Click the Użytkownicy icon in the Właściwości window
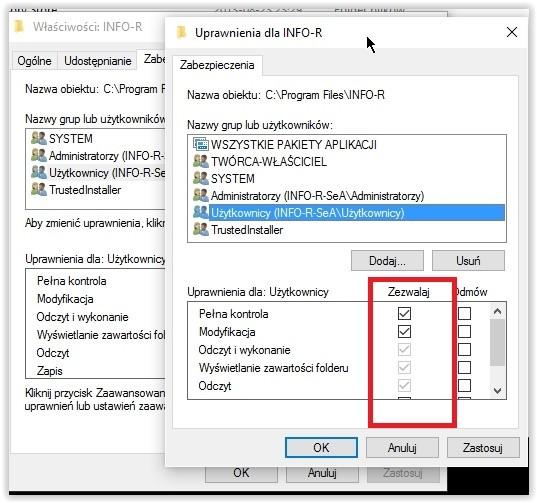 [39, 172]
